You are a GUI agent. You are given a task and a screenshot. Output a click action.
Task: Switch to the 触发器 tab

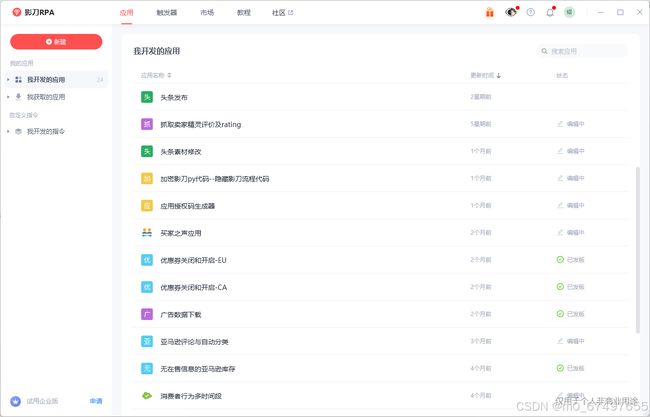167,13
